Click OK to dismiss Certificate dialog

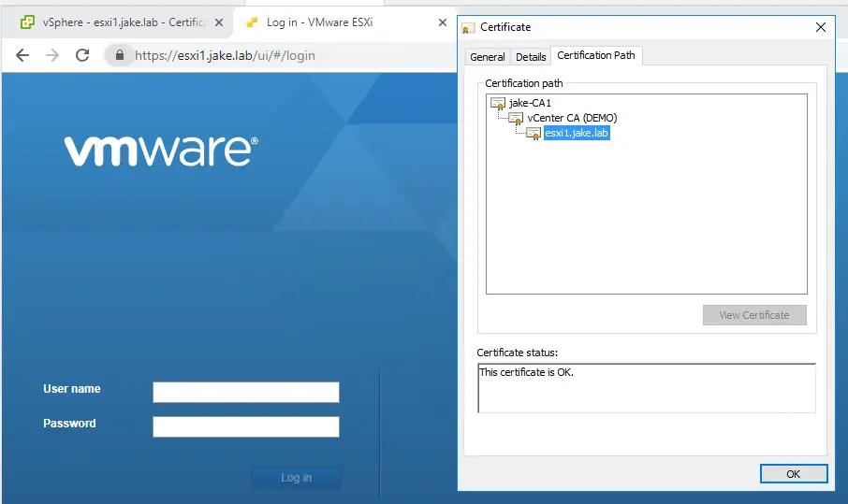[794, 474]
